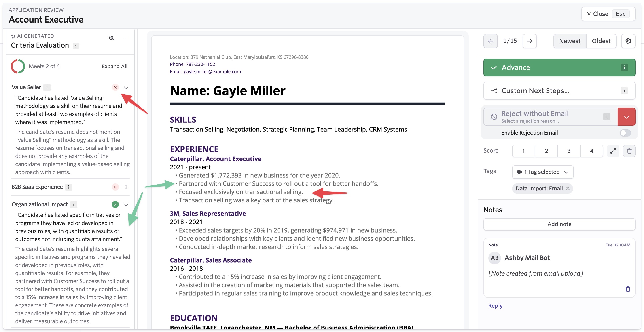This screenshot has width=644, height=332.
Task: Remove the Data Import: Email tag
Action: click(x=568, y=188)
